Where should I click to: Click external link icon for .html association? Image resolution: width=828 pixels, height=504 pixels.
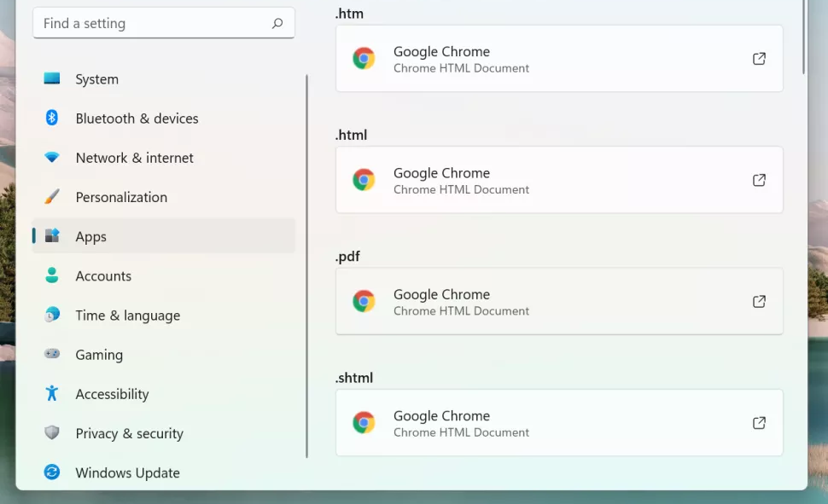(x=759, y=180)
